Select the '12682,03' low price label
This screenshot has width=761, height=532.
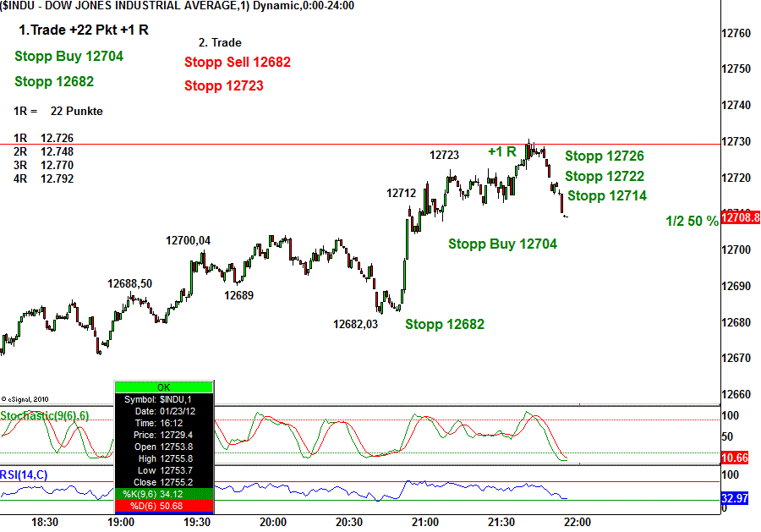click(x=356, y=324)
